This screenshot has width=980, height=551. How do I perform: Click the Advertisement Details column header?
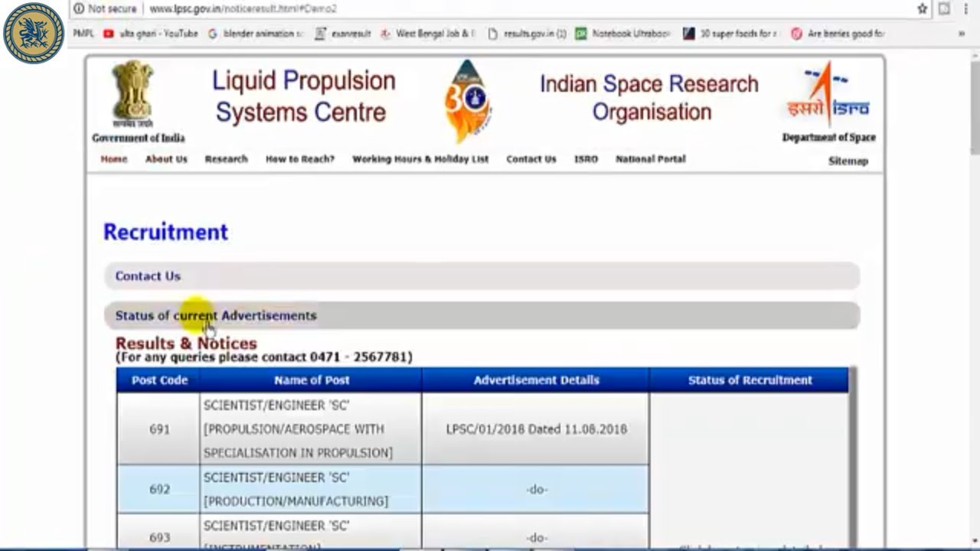(x=536, y=380)
